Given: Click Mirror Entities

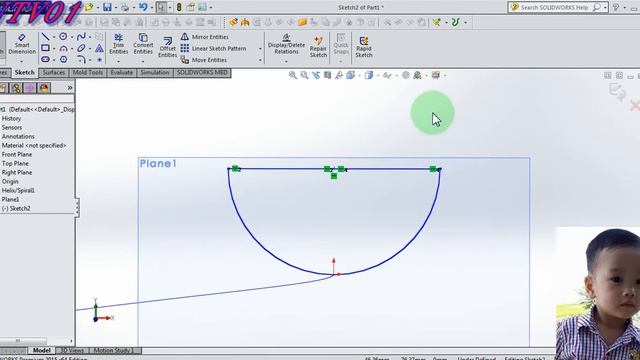Looking at the screenshot, I should pyautogui.click(x=204, y=37).
